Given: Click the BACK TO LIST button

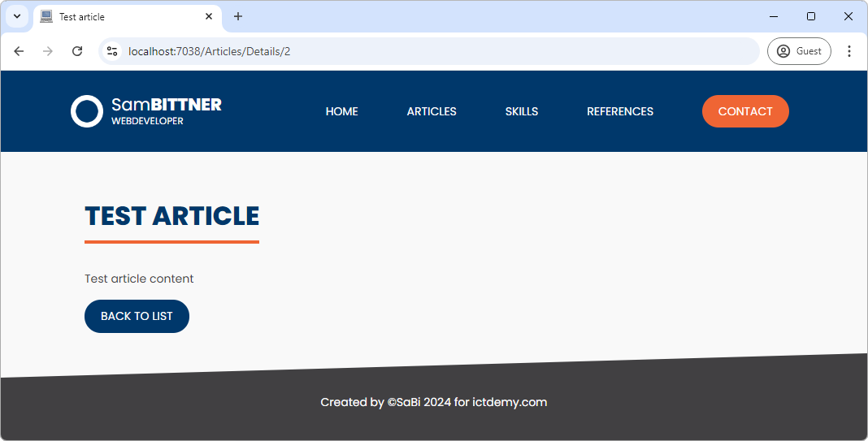Looking at the screenshot, I should pos(137,316).
